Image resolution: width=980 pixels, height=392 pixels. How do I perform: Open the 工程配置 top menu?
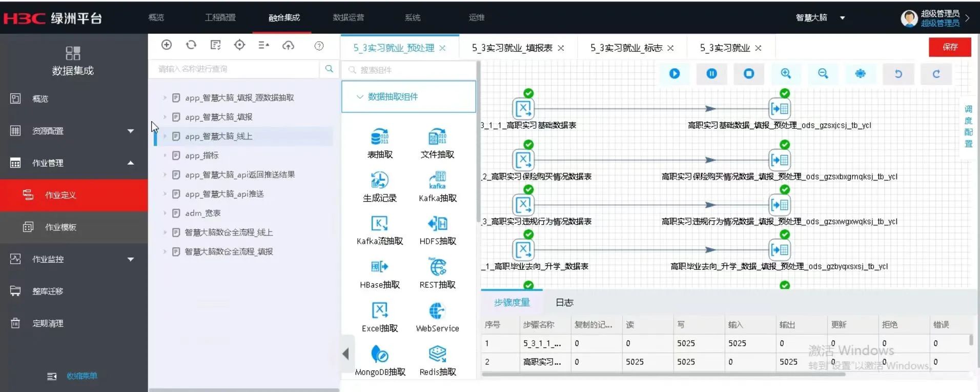220,17
